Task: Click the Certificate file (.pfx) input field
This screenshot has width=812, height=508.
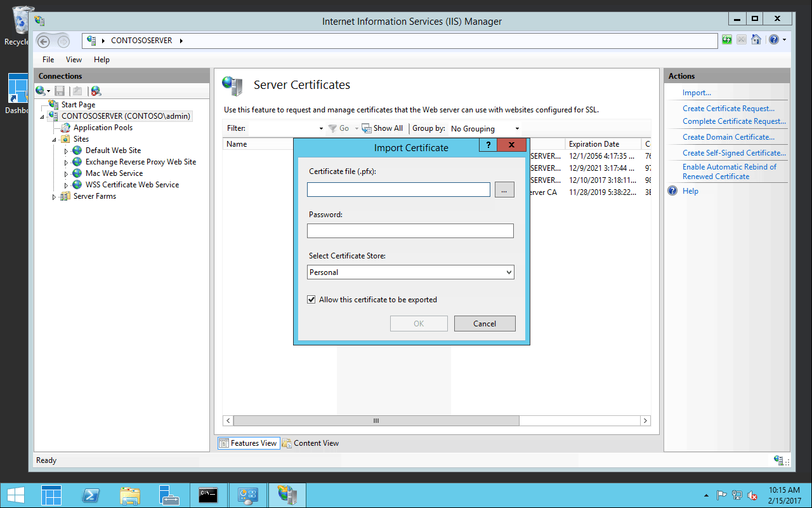Action: 398,190
